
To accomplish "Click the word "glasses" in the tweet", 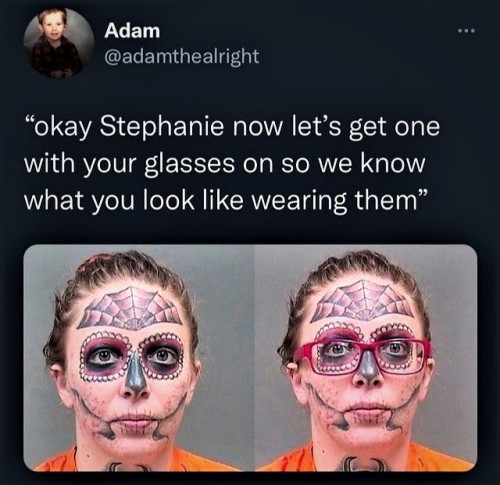I will pos(190,166).
